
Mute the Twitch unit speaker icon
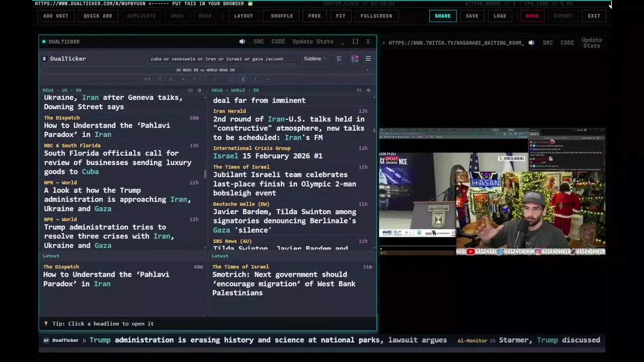point(531,43)
